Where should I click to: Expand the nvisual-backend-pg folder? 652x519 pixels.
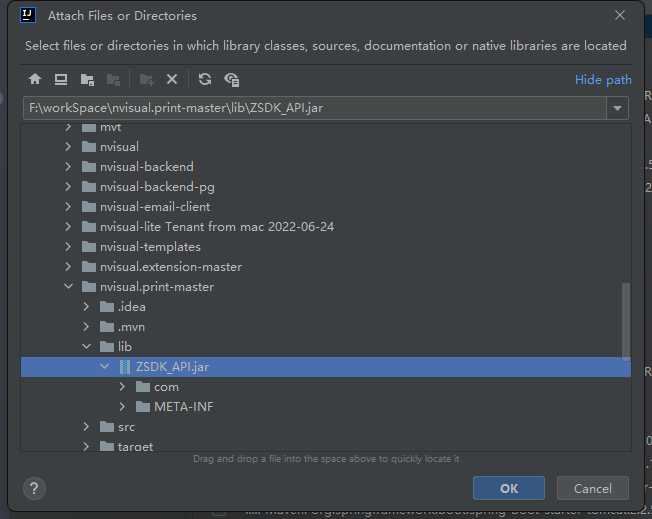pos(68,186)
